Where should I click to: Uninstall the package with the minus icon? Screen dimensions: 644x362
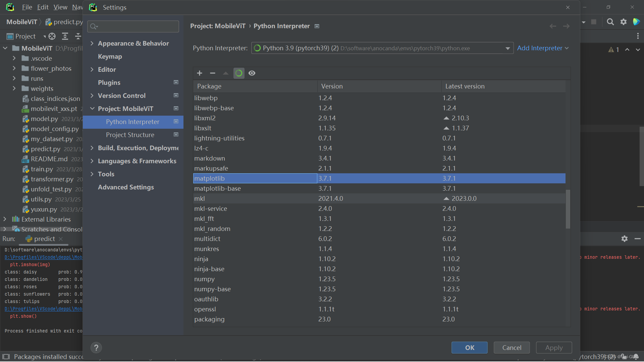[213, 73]
